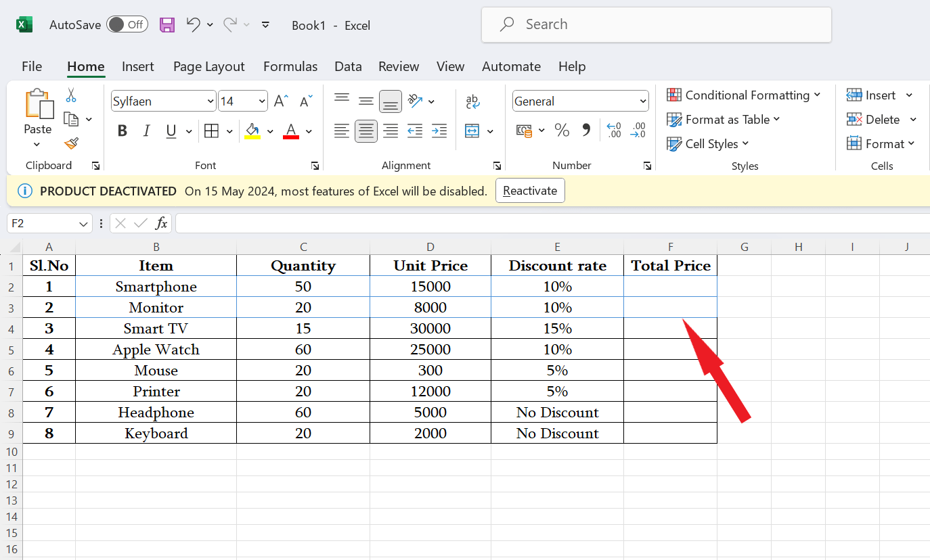Open the Data ribbon tab

(x=347, y=66)
